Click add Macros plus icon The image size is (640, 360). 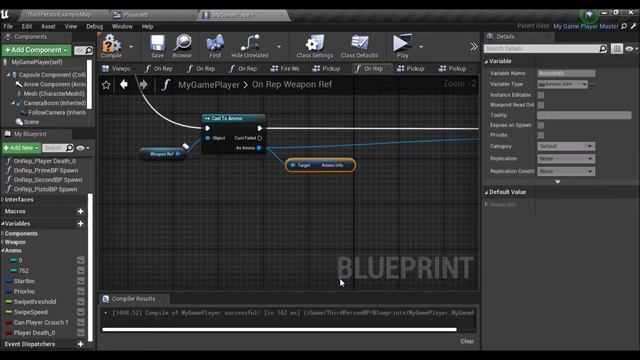tap(80, 211)
